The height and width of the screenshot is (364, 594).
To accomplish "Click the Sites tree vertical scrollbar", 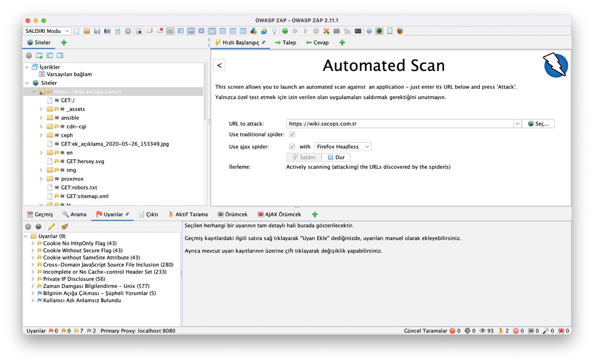I will tap(205, 93).
